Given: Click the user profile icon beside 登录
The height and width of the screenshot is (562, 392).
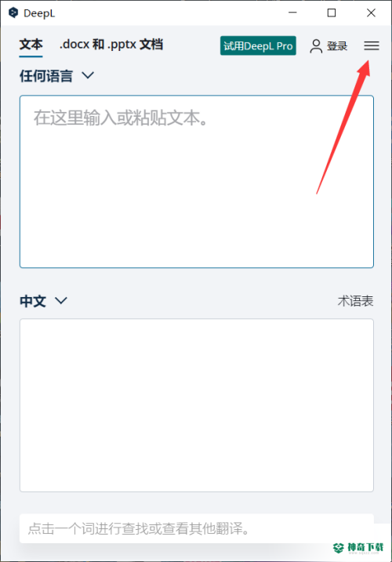Looking at the screenshot, I should tap(316, 46).
